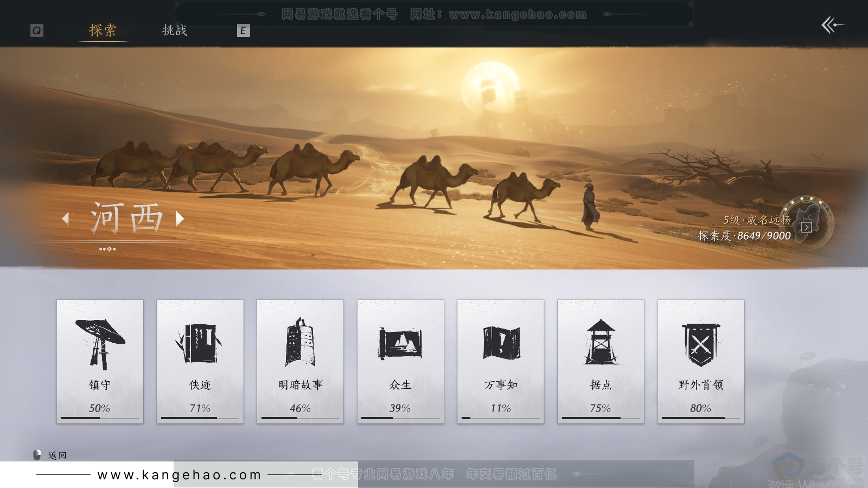Expand to previous region with left arrow
Viewport: 868px width, 488px height.
click(66, 219)
